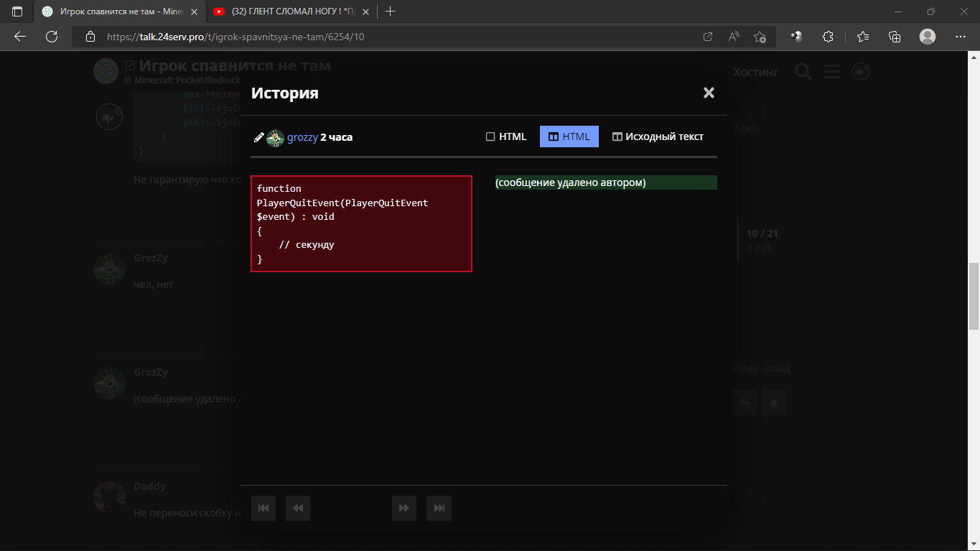Open a new browser tab
Image resolution: width=980 pixels, height=551 pixels.
(x=391, y=11)
